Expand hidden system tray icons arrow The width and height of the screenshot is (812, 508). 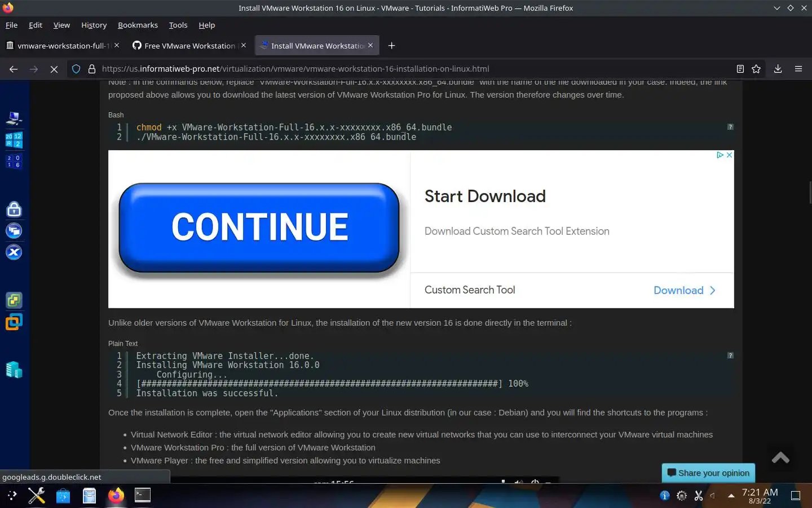click(731, 496)
